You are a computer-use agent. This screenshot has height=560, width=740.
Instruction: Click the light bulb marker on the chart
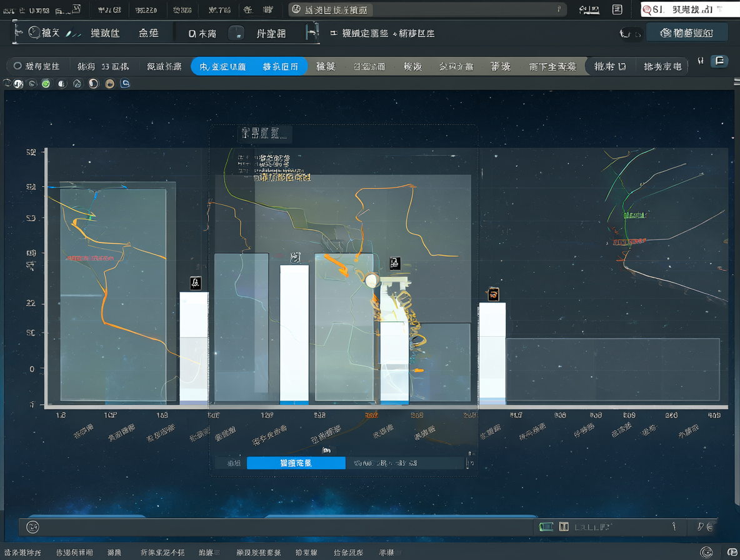pos(371,280)
